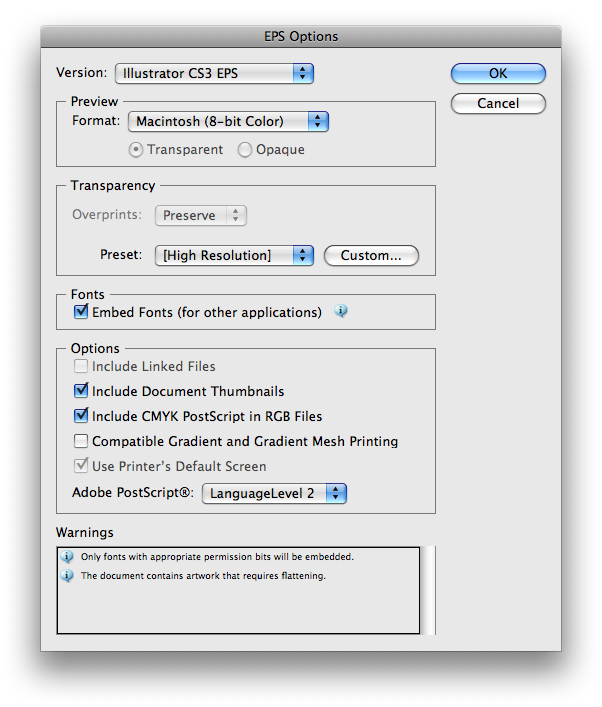Check Include Linked Files option
The image size is (602, 707).
(81, 366)
